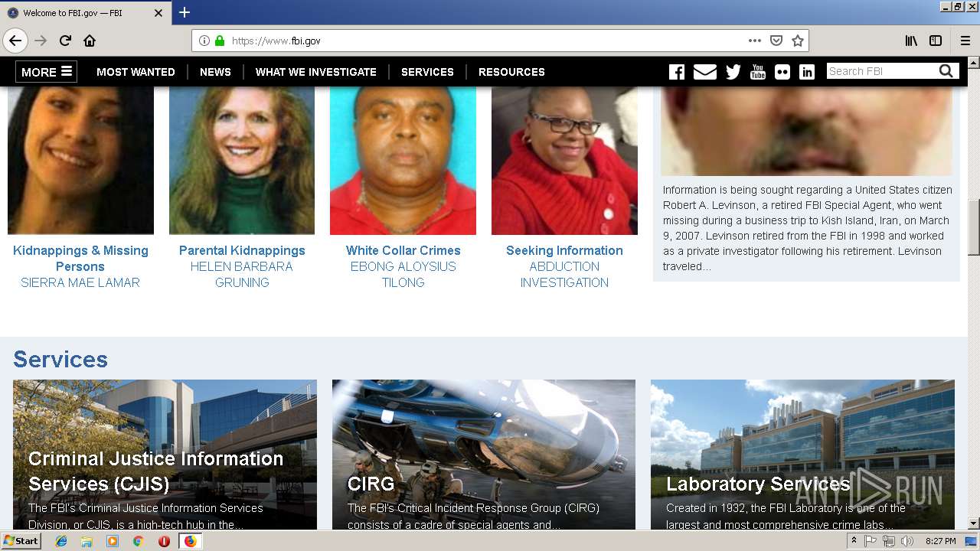Image resolution: width=980 pixels, height=551 pixels.
Task: Click the volume icon in system tray
Action: pos(907,541)
